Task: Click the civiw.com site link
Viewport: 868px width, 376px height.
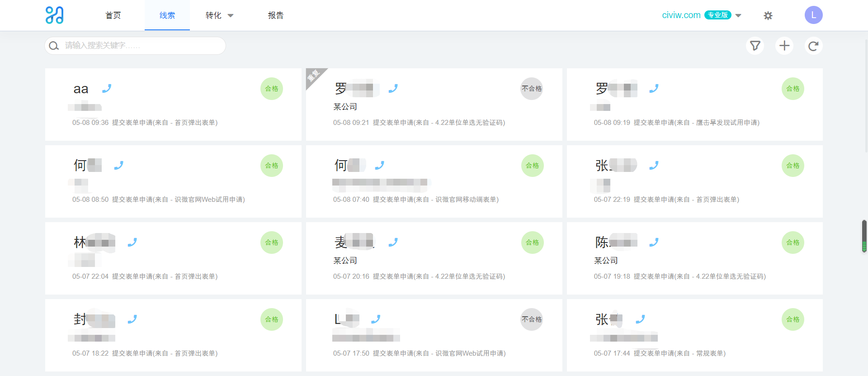Action: click(681, 15)
